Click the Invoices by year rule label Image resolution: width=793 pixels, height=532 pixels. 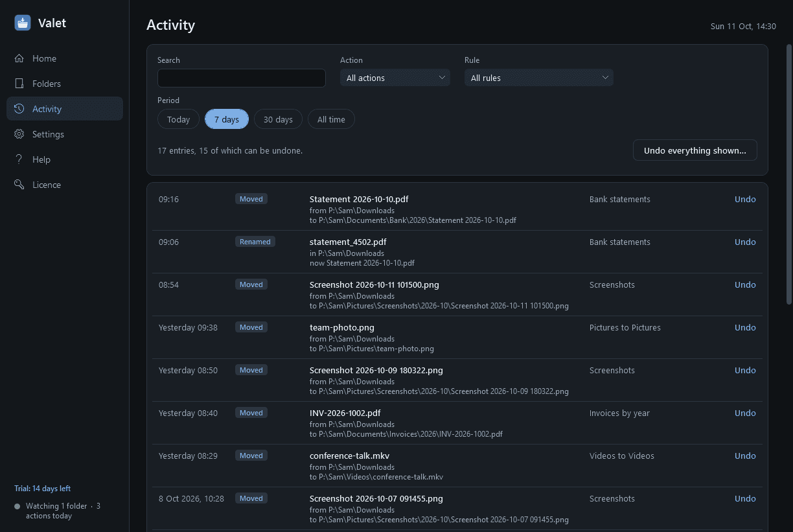[x=619, y=413]
